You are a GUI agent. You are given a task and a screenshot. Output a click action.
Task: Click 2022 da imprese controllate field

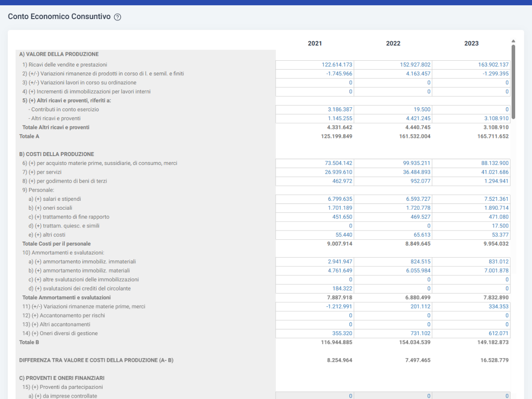click(x=393, y=396)
